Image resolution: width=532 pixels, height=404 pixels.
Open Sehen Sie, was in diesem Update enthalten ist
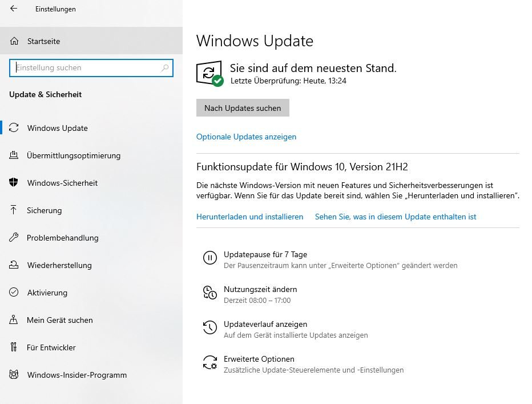(x=396, y=217)
